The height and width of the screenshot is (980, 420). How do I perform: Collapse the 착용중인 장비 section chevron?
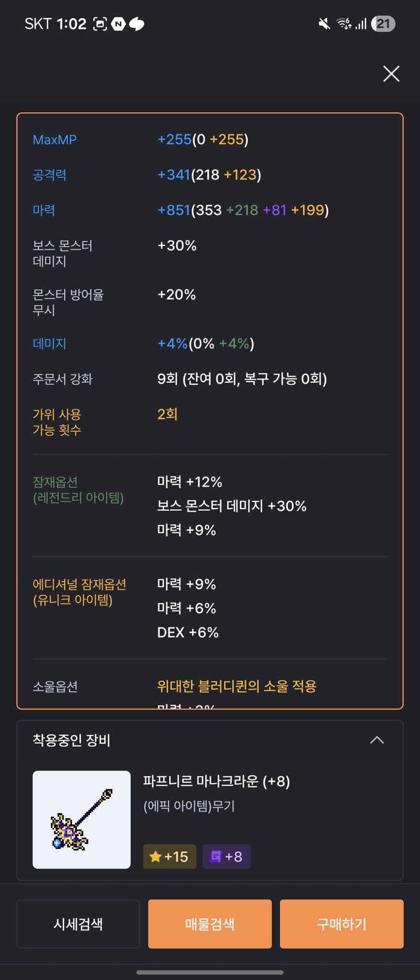click(377, 740)
